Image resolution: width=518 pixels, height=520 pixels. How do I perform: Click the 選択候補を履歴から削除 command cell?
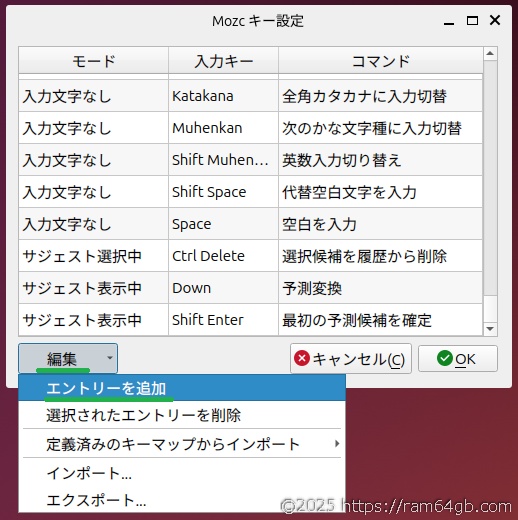[380, 256]
